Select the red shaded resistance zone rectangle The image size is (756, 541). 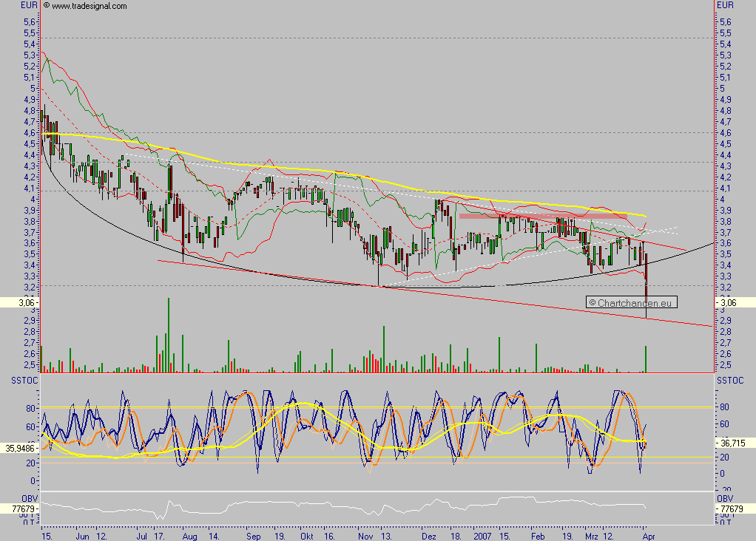(x=543, y=216)
